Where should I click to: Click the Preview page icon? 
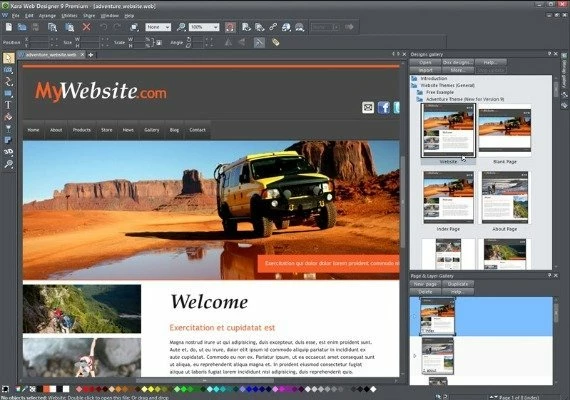246,27
